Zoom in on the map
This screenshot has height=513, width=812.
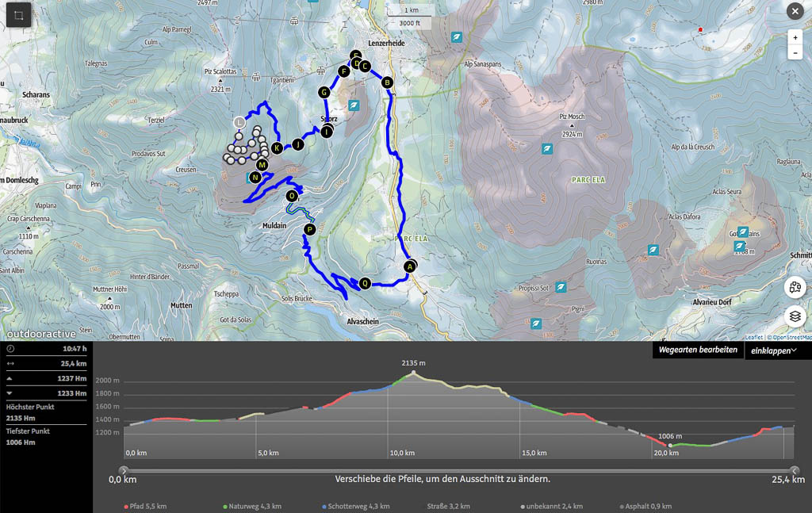(795, 37)
